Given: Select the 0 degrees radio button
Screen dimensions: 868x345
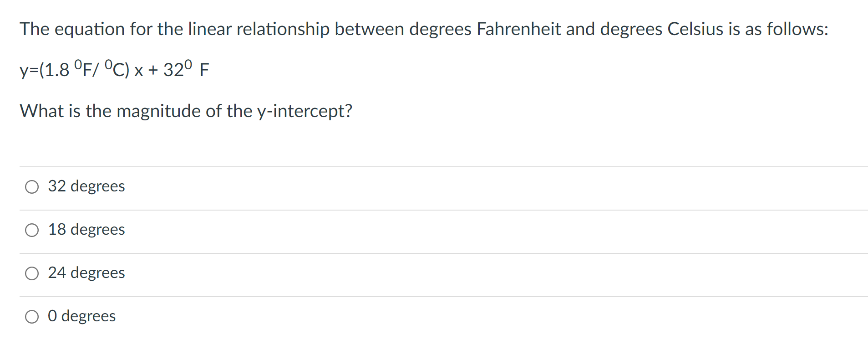Looking at the screenshot, I should [x=31, y=316].
